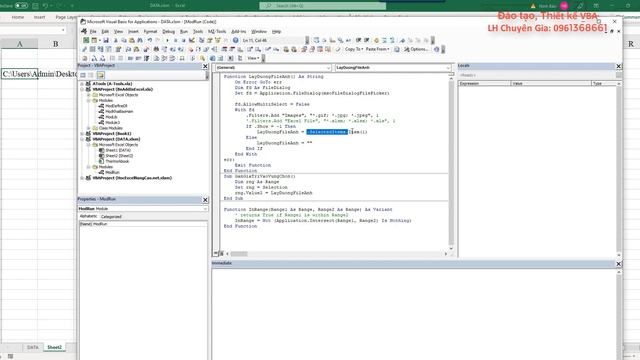Close the Properties - ModRun panel
The image size is (640, 360).
[205, 200]
